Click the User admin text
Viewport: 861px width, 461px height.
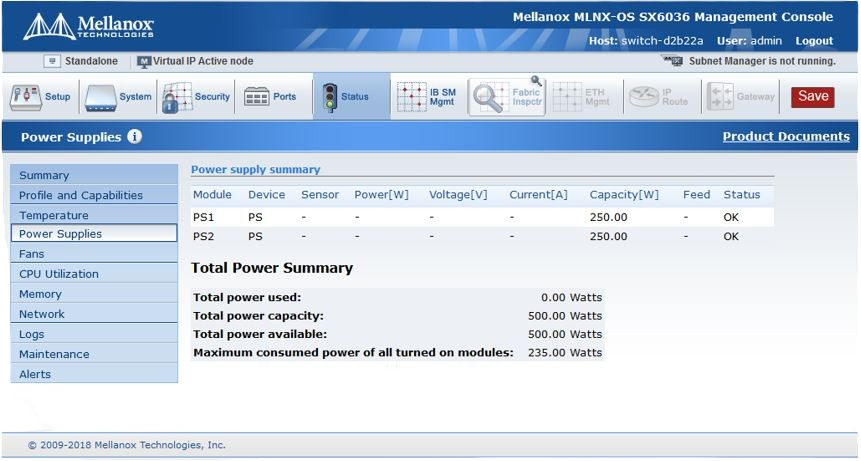749,41
